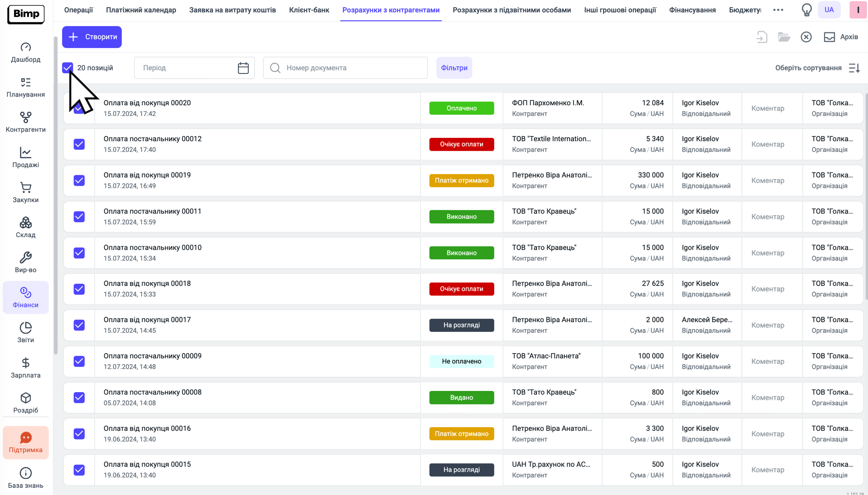
Task: Show more tabs via three dots
Action: tap(778, 10)
